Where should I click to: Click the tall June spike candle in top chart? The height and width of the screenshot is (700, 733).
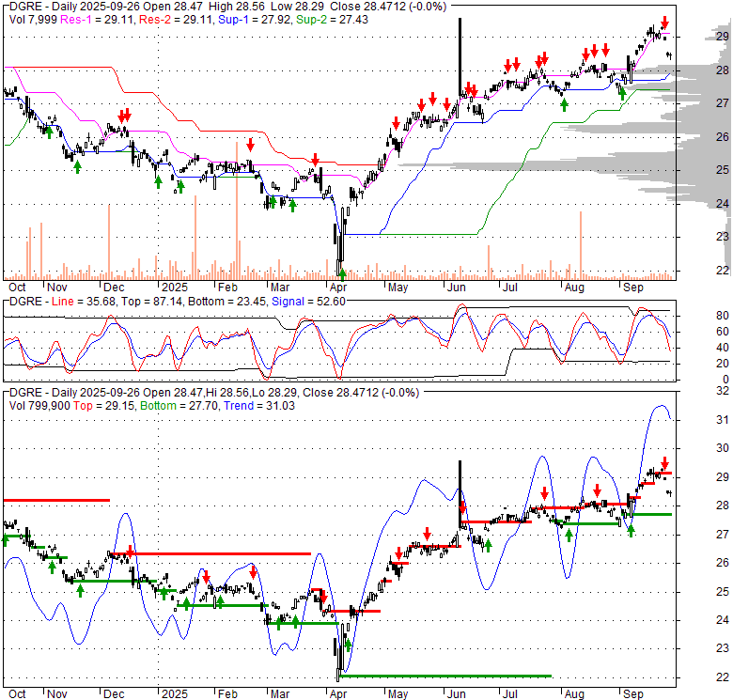(460, 58)
